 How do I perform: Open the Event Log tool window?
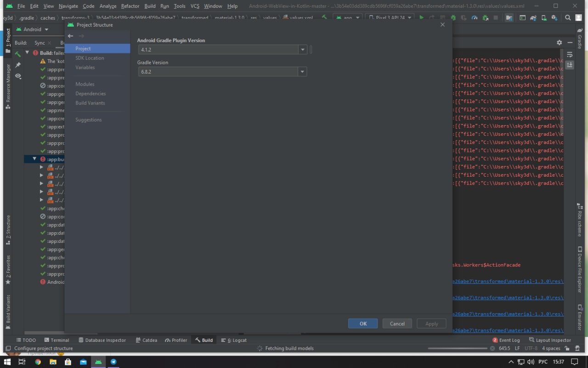pyautogui.click(x=506, y=340)
